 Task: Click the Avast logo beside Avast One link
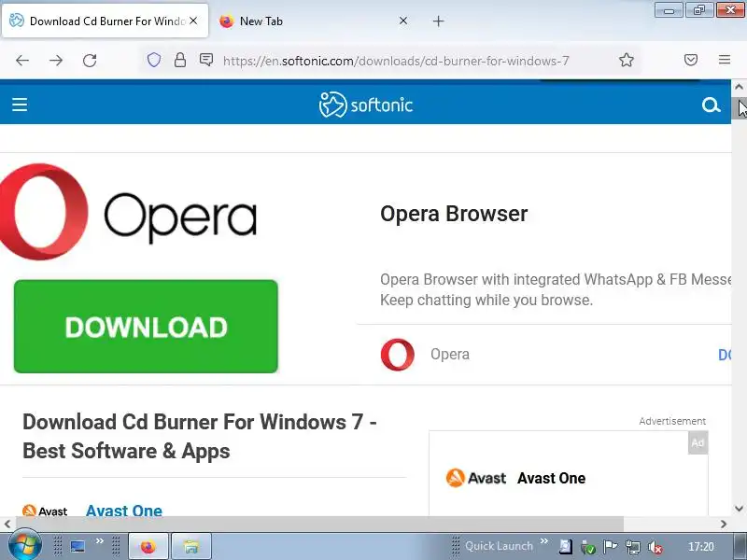[45, 511]
